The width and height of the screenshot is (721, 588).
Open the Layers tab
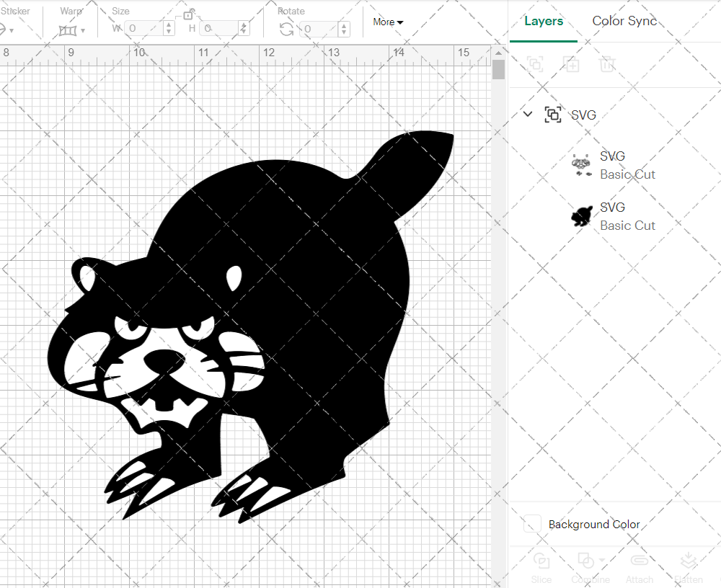pyautogui.click(x=544, y=21)
